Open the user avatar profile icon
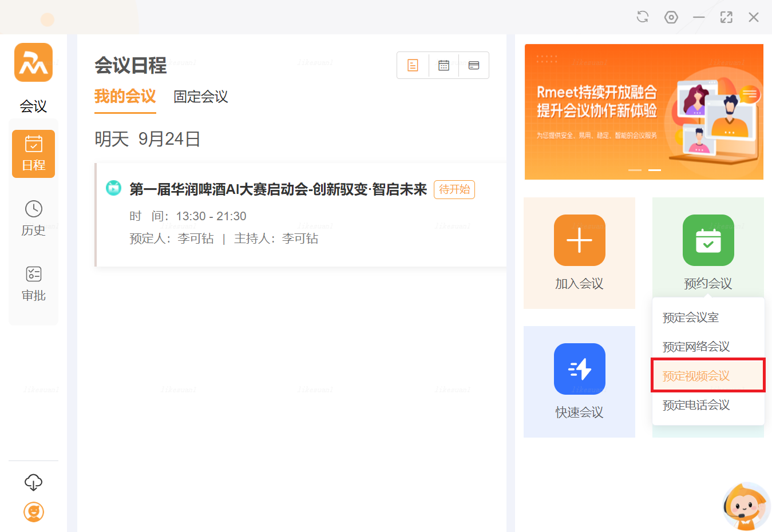 [x=33, y=512]
